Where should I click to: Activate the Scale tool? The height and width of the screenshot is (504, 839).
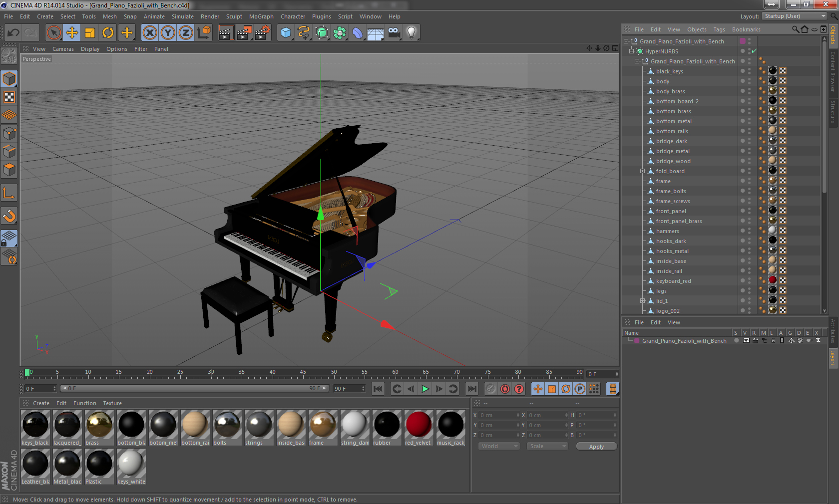pyautogui.click(x=90, y=33)
